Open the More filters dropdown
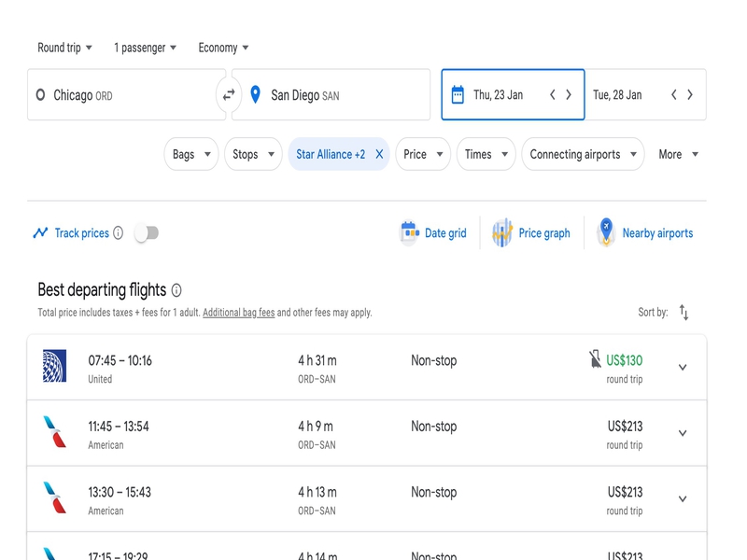Image resolution: width=747 pixels, height=560 pixels. point(679,154)
